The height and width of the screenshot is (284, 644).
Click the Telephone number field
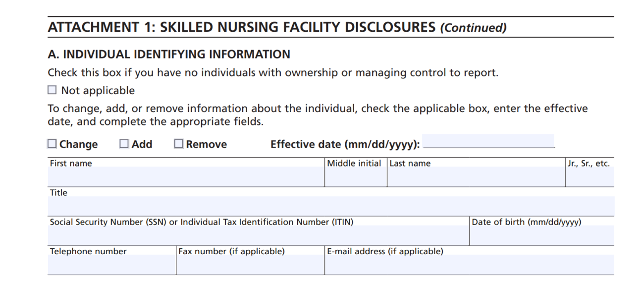point(112,264)
